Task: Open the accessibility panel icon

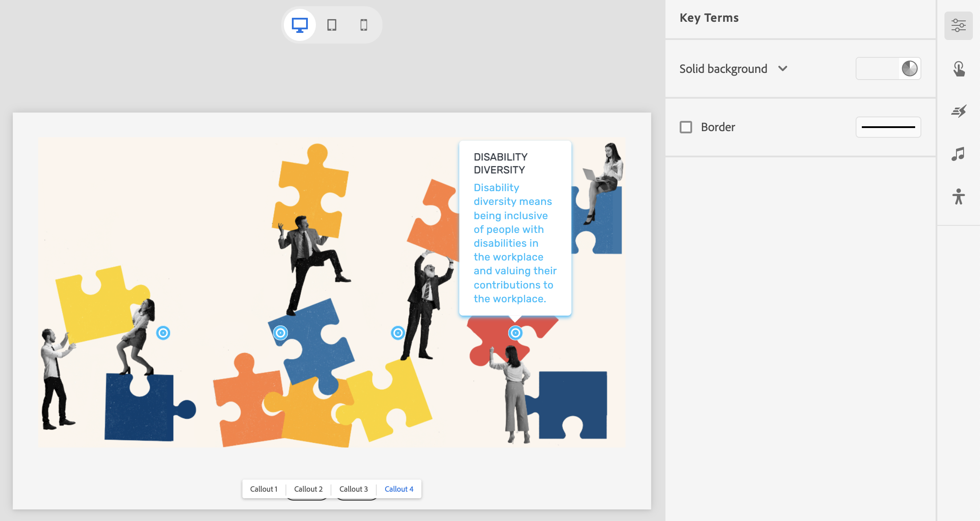Action: point(958,196)
